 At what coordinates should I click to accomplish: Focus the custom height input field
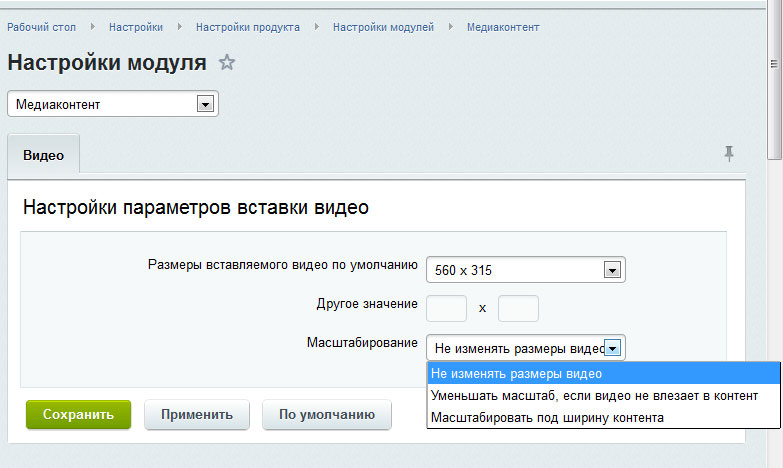click(518, 308)
